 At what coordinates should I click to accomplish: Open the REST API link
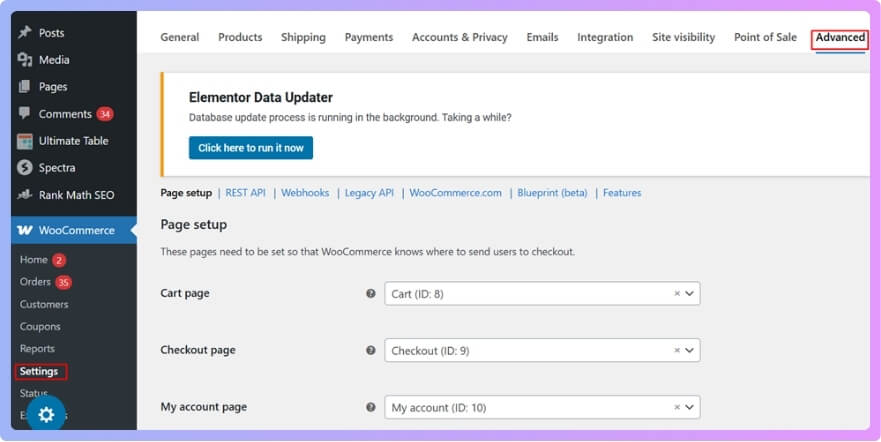[x=246, y=193]
